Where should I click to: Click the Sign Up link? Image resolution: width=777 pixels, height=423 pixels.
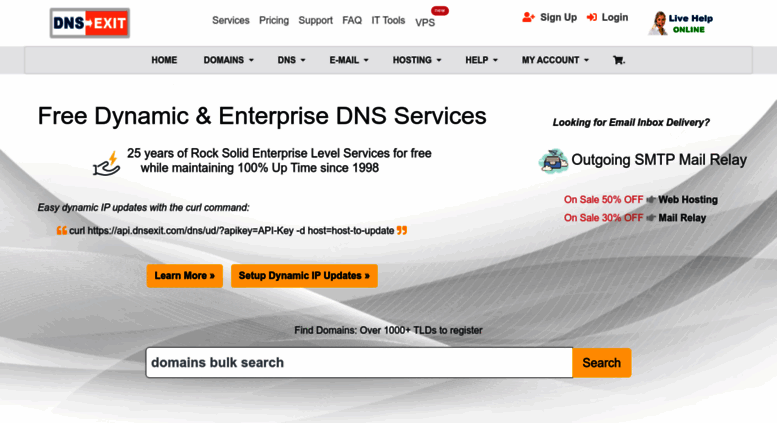coord(558,17)
